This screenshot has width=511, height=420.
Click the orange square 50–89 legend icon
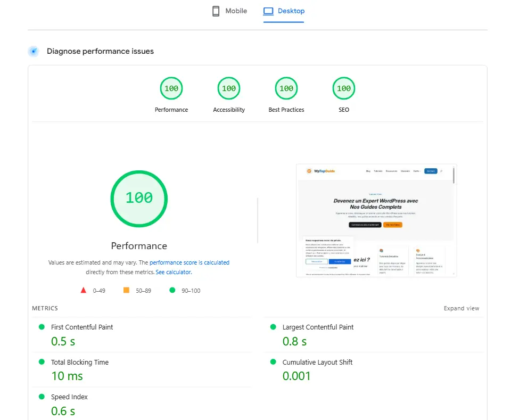pyautogui.click(x=126, y=290)
